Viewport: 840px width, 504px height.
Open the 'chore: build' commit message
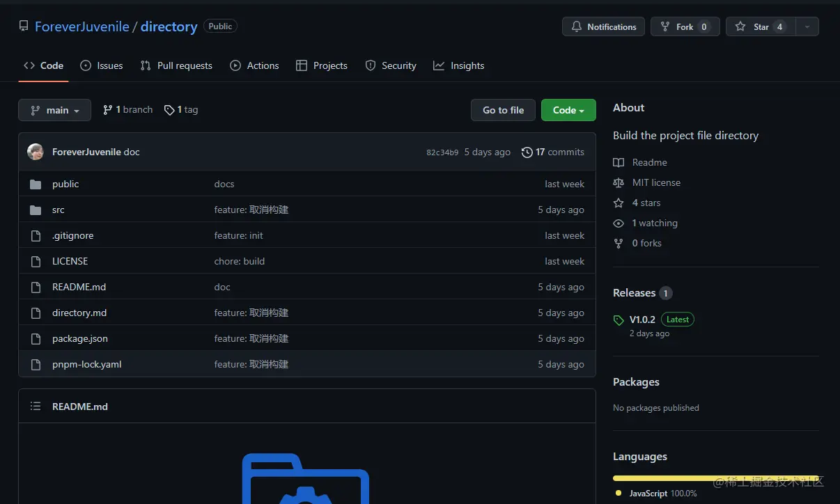240,261
